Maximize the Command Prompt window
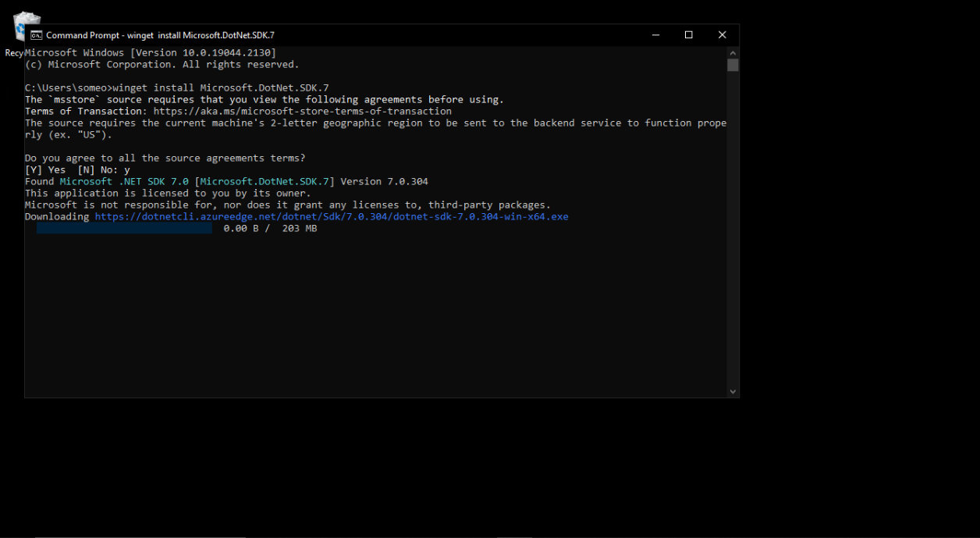980x538 pixels. tap(689, 35)
